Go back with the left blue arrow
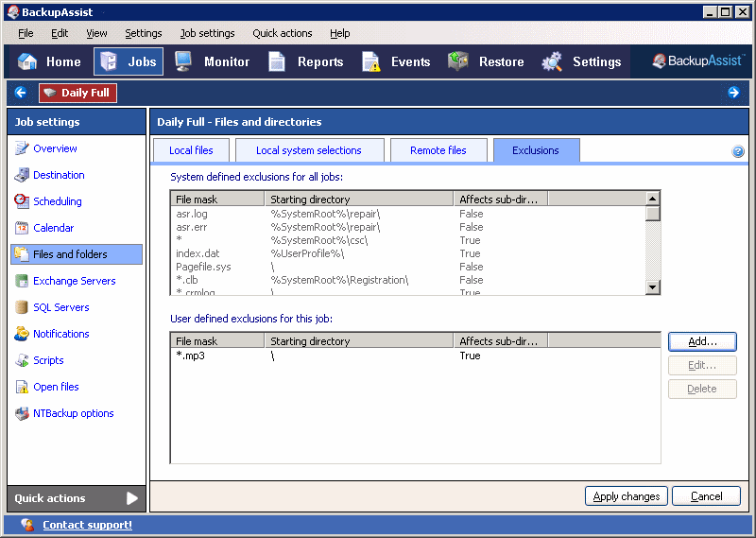The height and width of the screenshot is (538, 756). tap(20, 92)
